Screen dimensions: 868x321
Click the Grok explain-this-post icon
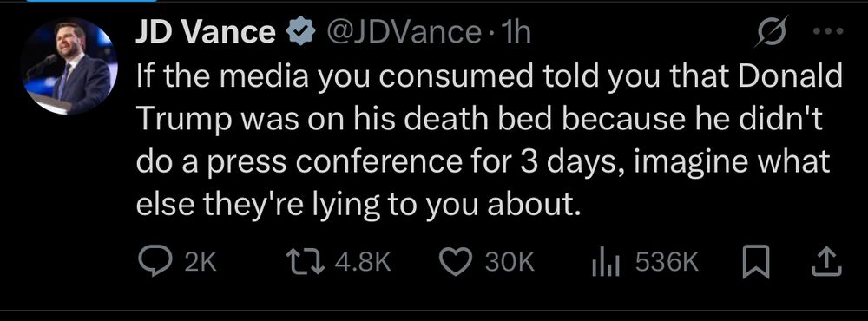(x=771, y=31)
